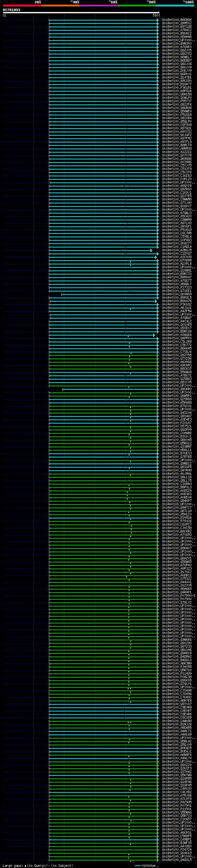Click the UniRef100_Q5KTW9 label
The height and width of the screenshot is (868, 197).
click(176, 775)
